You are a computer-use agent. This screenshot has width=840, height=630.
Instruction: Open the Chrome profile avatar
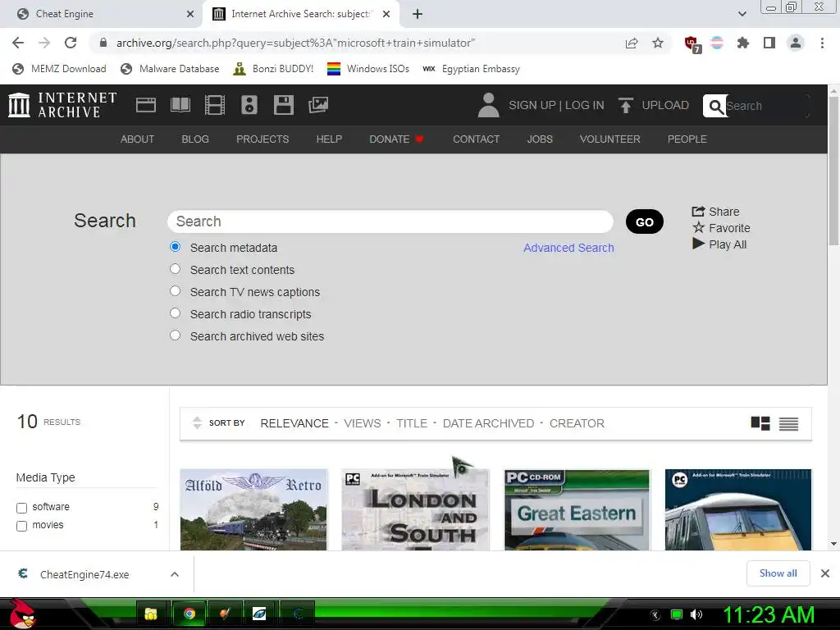point(796,43)
